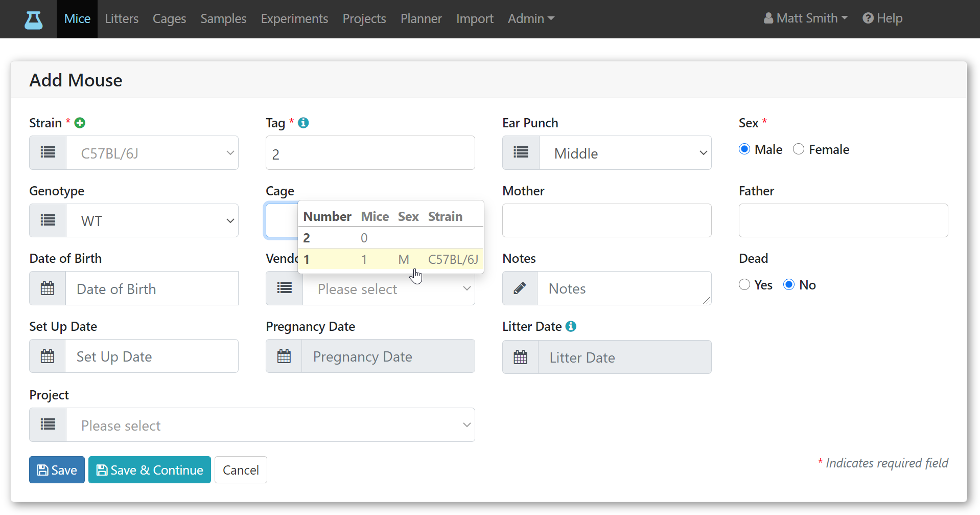The height and width of the screenshot is (515, 980).
Task: Open the Strain C57BL/6J dropdown
Action: 152,152
